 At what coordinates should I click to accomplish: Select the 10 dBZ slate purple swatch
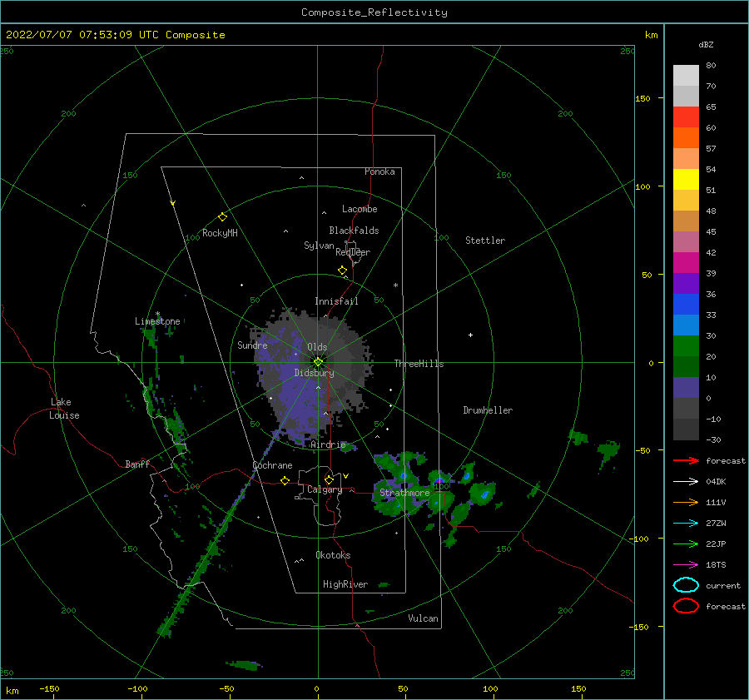(x=686, y=388)
